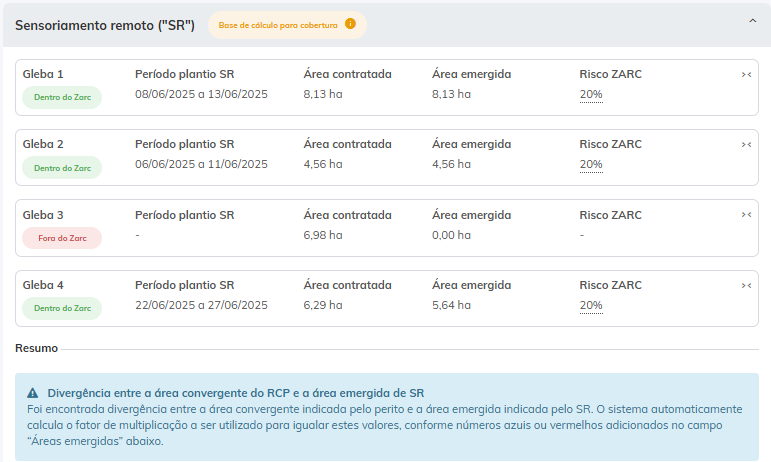
Task: Click Gleba 4 Dentro do Zarc tag
Action: tap(62, 308)
